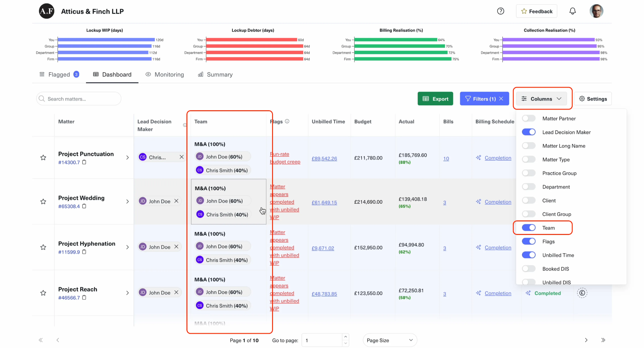This screenshot has height=348, width=644.
Task: Jump to last page double-chevron icon
Action: (x=603, y=340)
